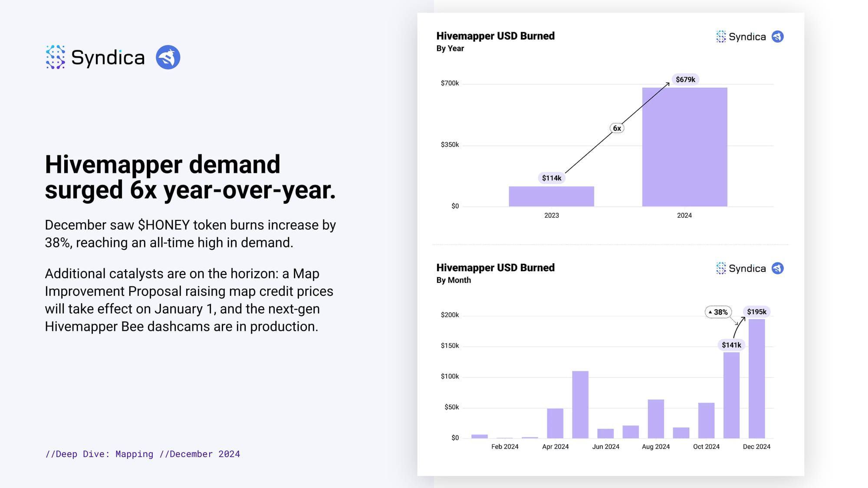Image resolution: width=868 pixels, height=488 pixels.
Task: Click Syndica logo in By Year chart
Action: point(741,37)
